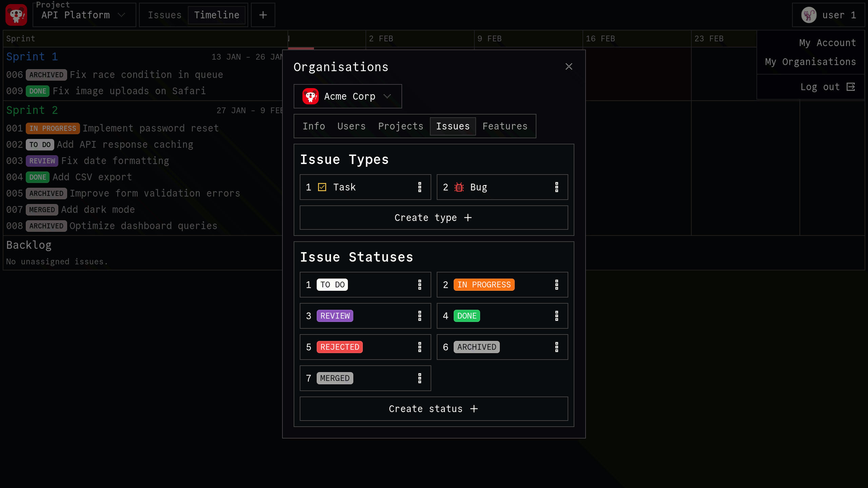The height and width of the screenshot is (488, 868).
Task: Close the Organisations dialog
Action: 569,66
